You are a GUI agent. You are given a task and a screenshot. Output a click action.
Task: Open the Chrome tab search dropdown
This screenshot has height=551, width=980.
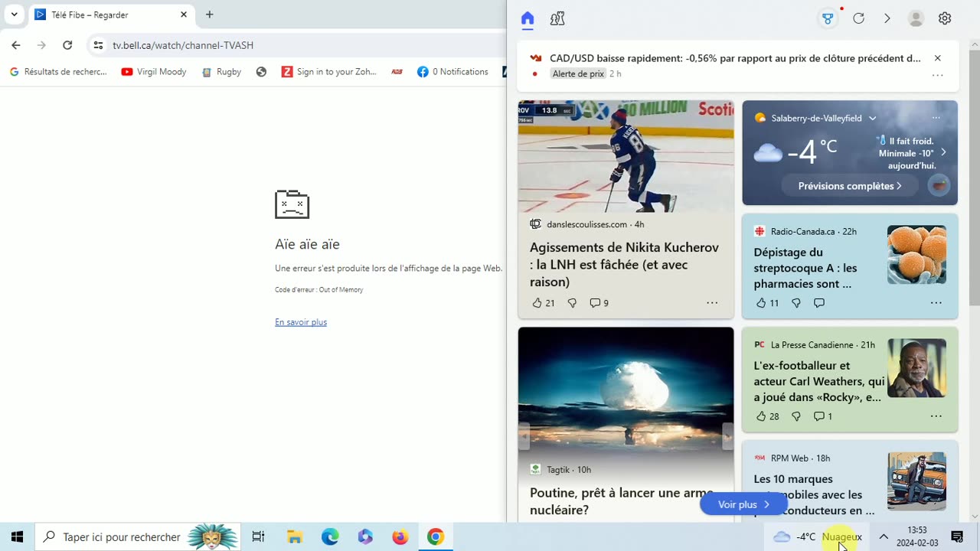tap(14, 15)
